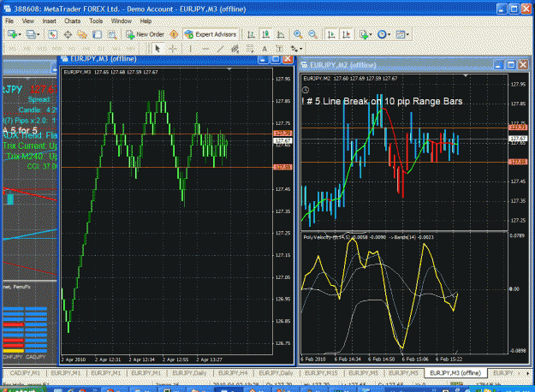Open the File menu
The width and height of the screenshot is (535, 392).
[x=9, y=21]
